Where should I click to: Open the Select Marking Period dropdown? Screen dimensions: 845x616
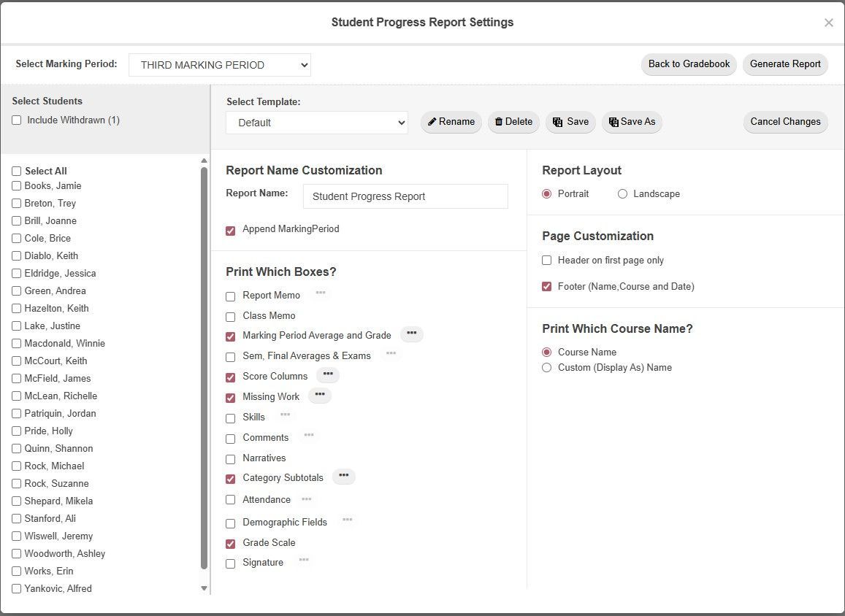click(x=219, y=64)
